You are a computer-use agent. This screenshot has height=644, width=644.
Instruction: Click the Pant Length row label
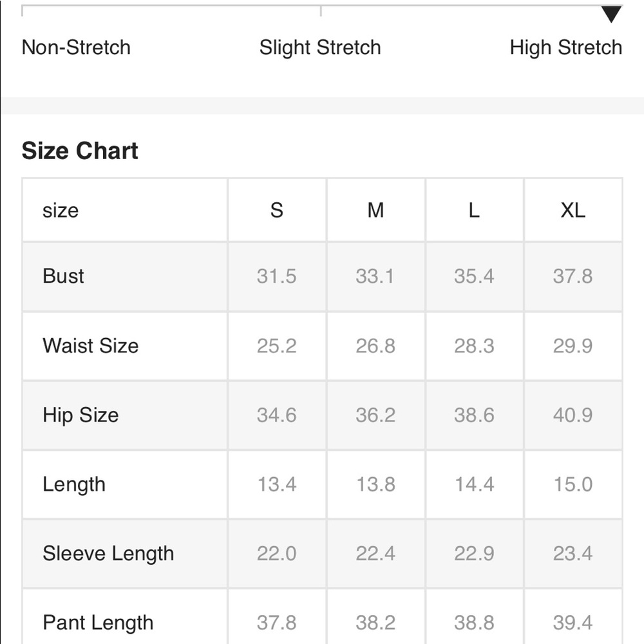point(98,623)
